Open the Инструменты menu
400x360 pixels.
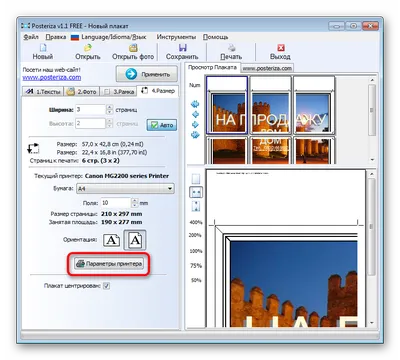[x=176, y=37]
